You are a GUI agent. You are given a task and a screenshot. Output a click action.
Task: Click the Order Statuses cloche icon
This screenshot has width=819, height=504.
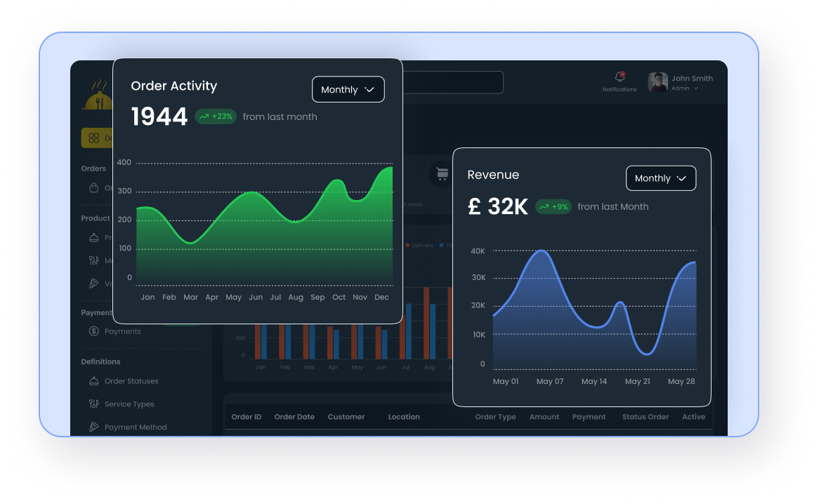coord(93,380)
